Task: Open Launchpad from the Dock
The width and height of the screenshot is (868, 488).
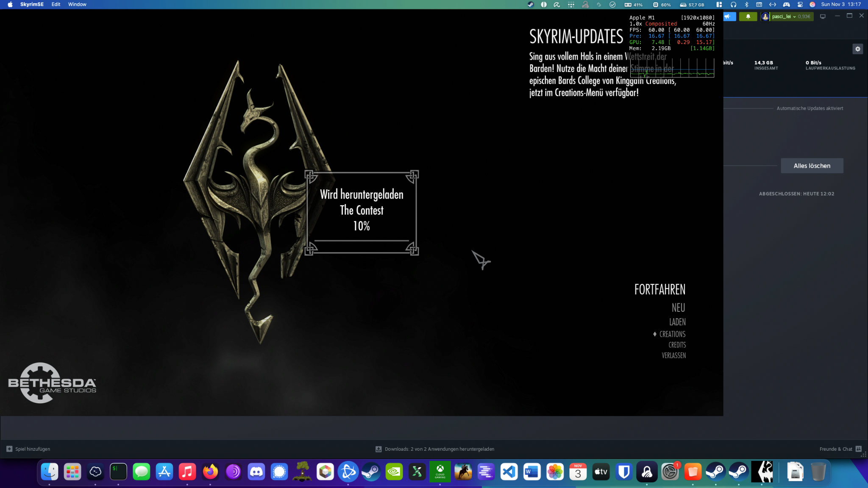Action: click(72, 471)
